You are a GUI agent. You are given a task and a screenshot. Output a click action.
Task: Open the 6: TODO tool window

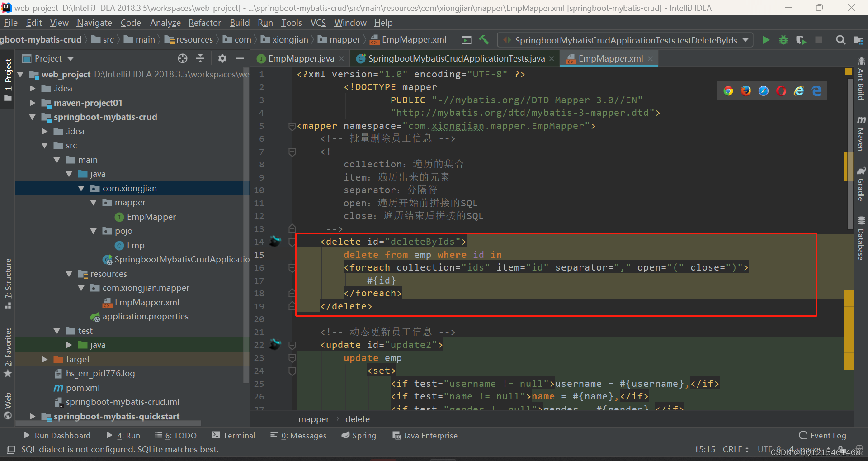(x=176, y=435)
